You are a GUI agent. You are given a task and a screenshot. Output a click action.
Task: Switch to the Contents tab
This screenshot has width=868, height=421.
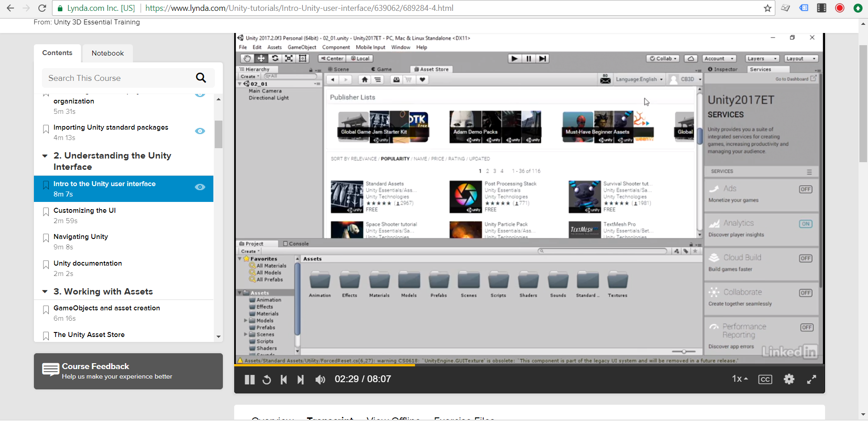pyautogui.click(x=57, y=53)
